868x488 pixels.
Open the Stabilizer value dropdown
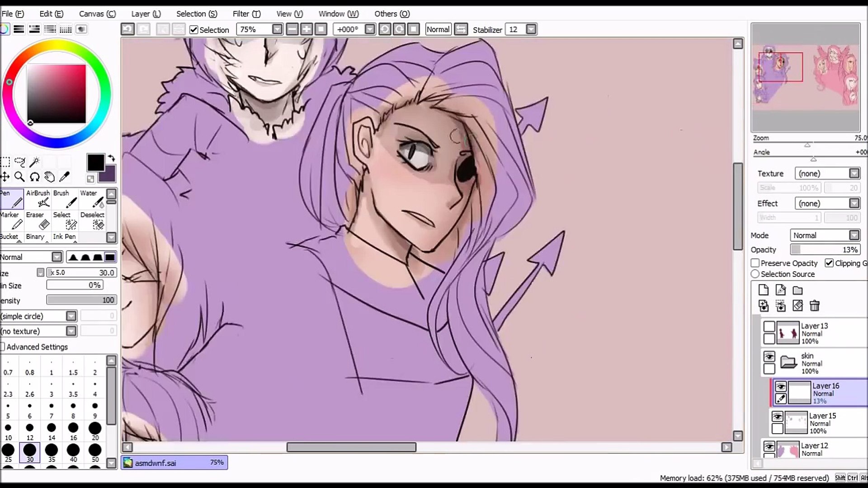(531, 29)
